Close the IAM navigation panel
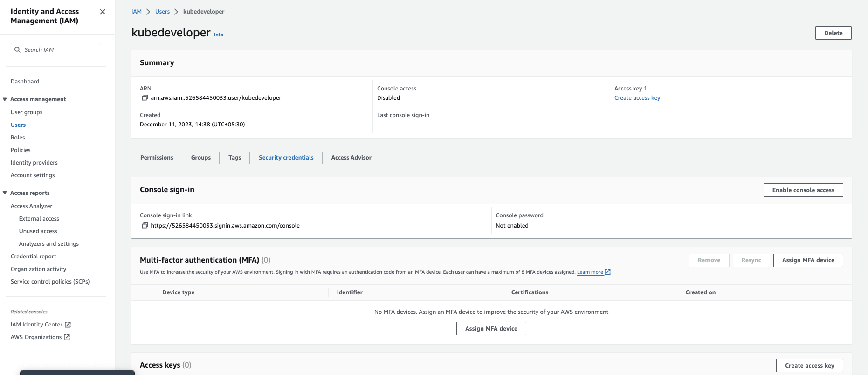The height and width of the screenshot is (375, 868). [x=103, y=12]
